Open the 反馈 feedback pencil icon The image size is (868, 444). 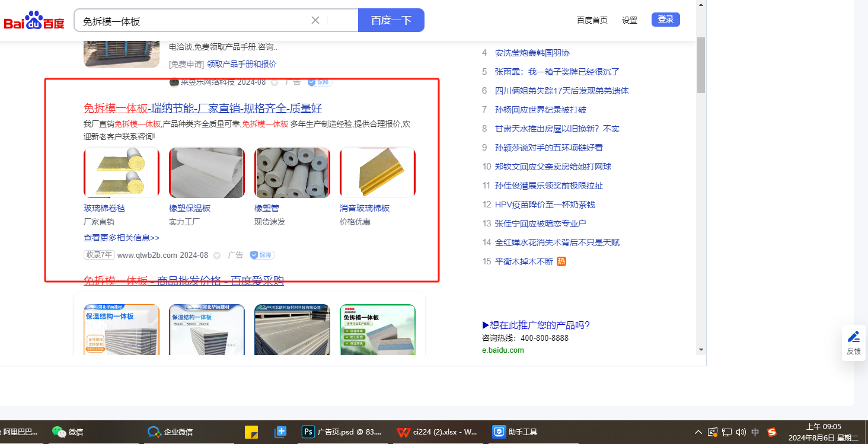click(854, 343)
